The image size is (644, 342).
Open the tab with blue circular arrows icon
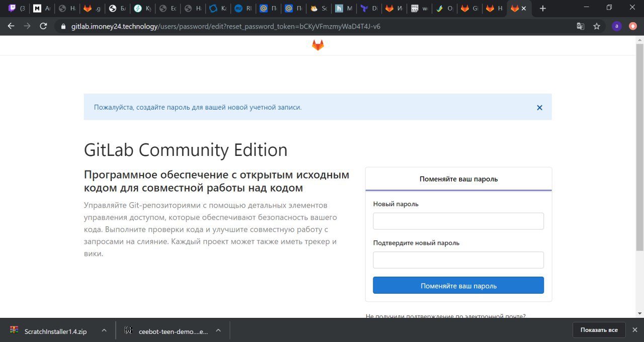click(218, 9)
